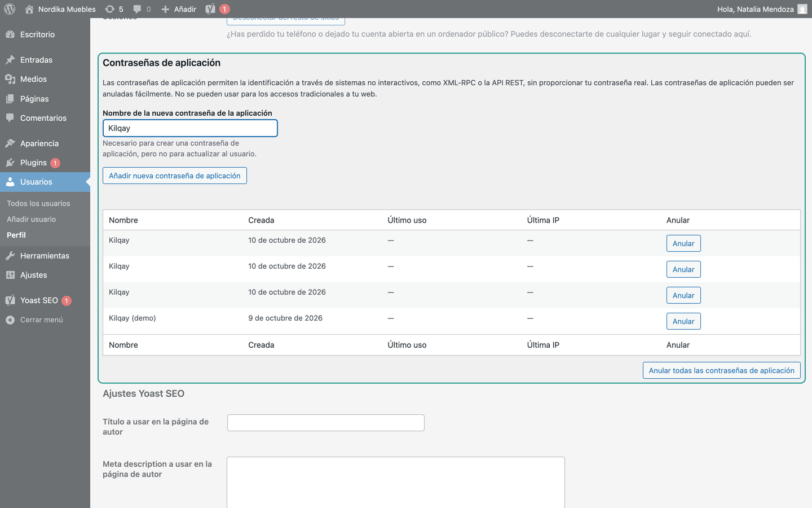Screen dimensions: 812x508
Task: Focus the application password name field
Action: point(190,128)
